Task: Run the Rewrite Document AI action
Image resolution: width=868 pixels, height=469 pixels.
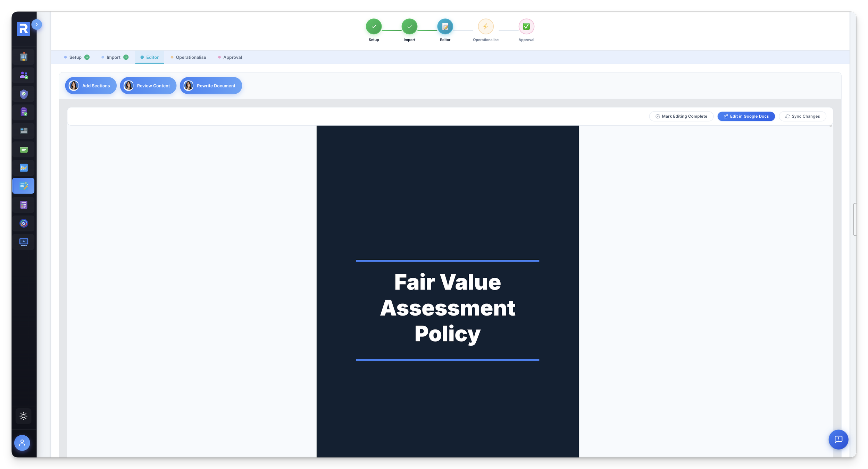Action: (211, 85)
